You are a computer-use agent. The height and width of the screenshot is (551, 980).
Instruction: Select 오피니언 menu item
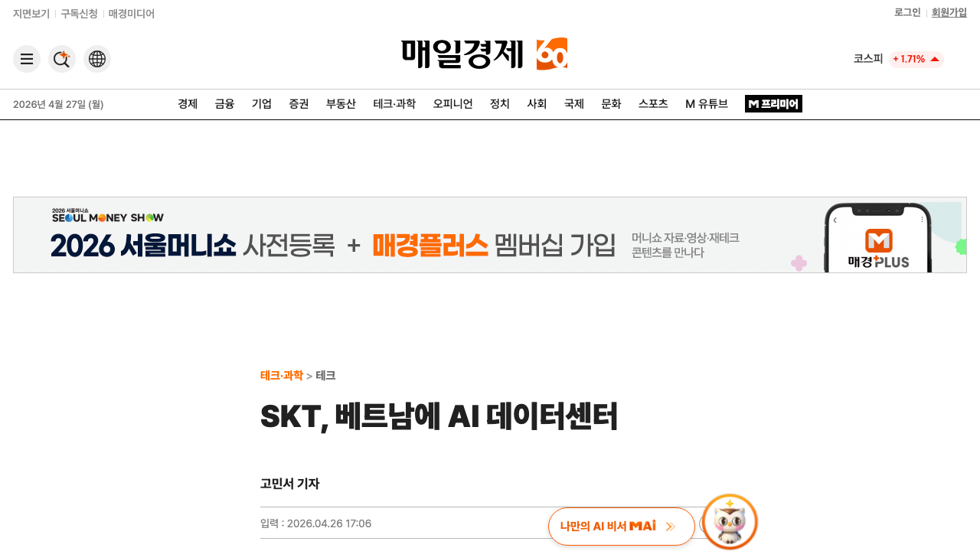[x=452, y=104]
